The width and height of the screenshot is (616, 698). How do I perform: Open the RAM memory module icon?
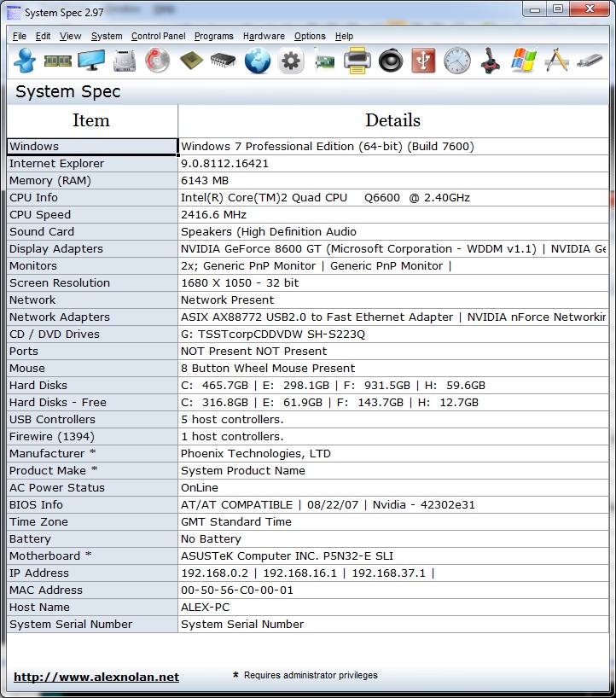tap(57, 61)
